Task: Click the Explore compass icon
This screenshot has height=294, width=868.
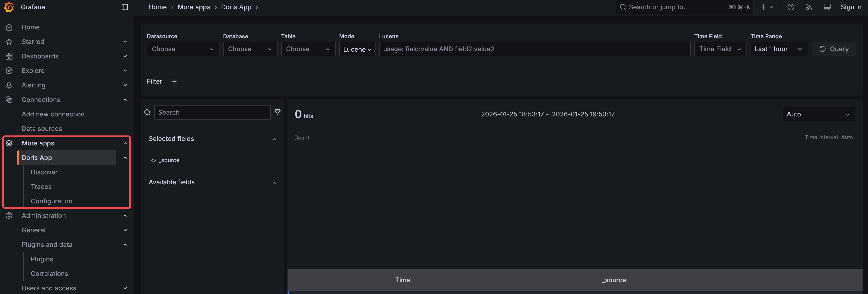Action: click(9, 71)
